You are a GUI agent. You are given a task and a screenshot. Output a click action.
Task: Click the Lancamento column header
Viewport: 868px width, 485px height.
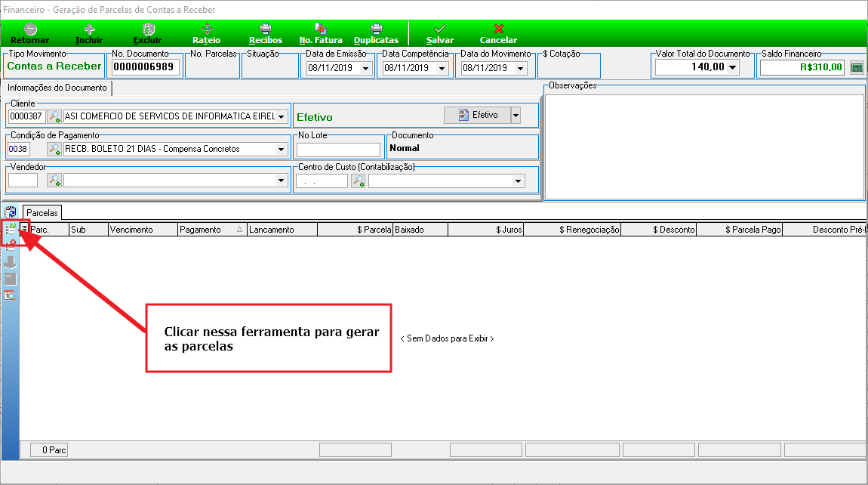coord(282,230)
